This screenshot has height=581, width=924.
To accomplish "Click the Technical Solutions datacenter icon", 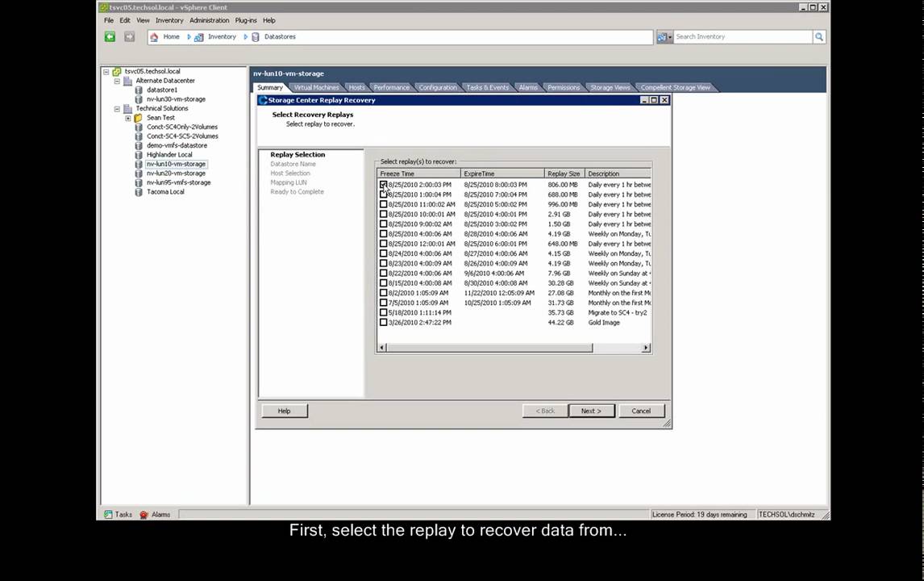I will (128, 108).
